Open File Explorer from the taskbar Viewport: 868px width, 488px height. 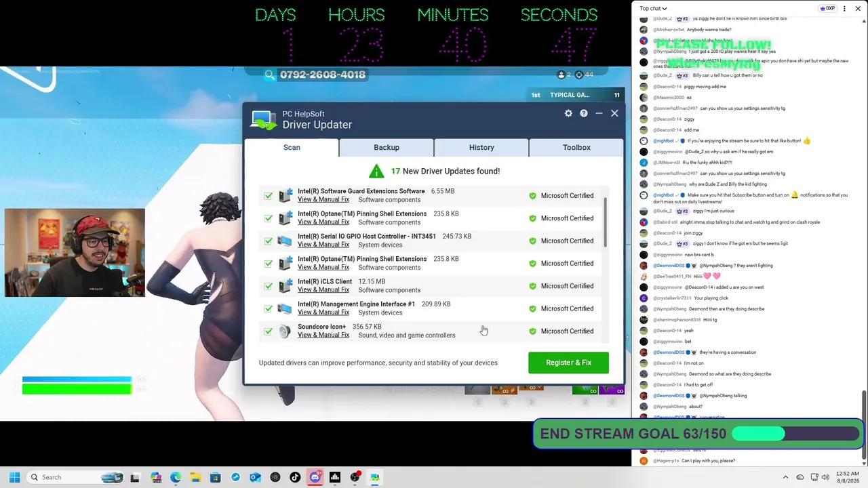pos(195,477)
